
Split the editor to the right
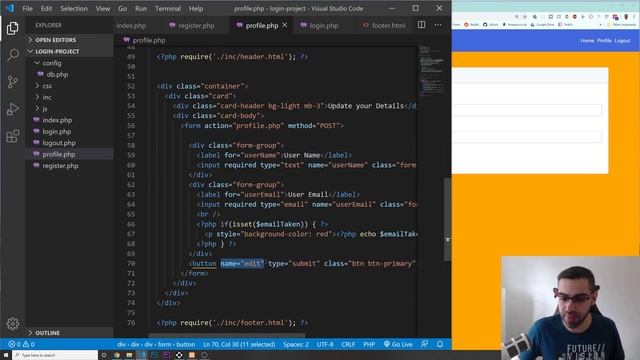tap(422, 25)
